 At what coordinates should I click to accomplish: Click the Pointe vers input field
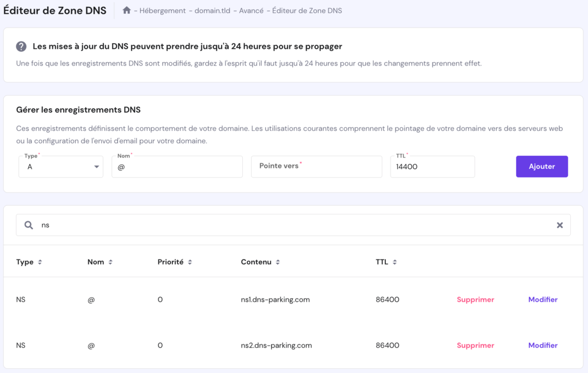tap(316, 166)
